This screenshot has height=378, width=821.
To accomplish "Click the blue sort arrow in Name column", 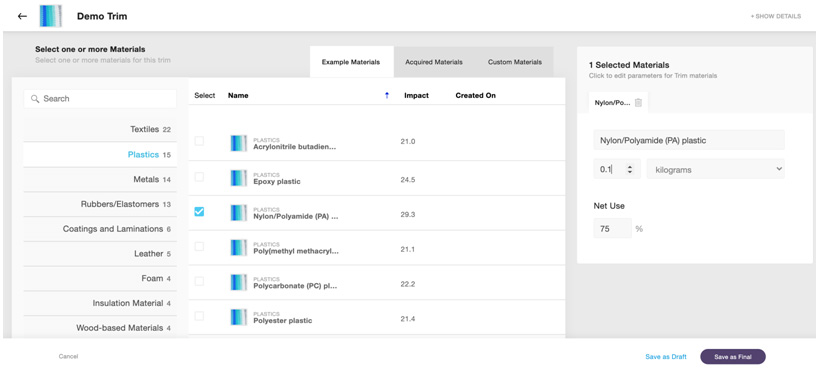I will point(387,95).
